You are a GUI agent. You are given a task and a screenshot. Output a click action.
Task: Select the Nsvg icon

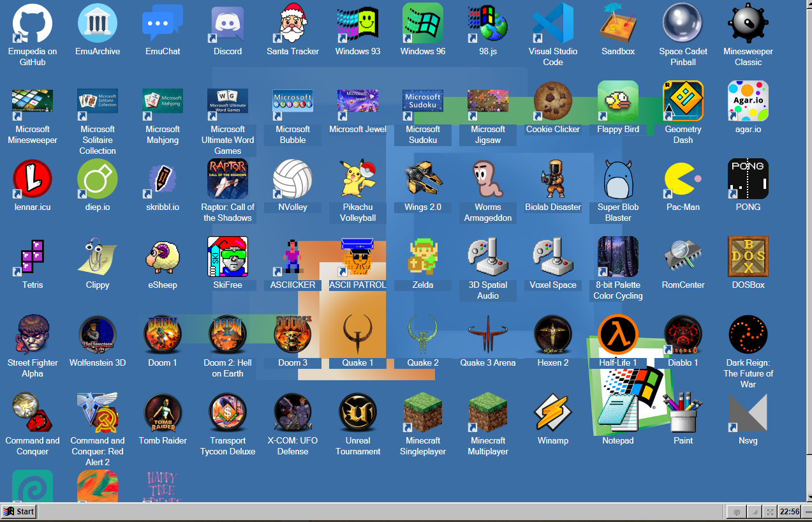click(x=748, y=412)
